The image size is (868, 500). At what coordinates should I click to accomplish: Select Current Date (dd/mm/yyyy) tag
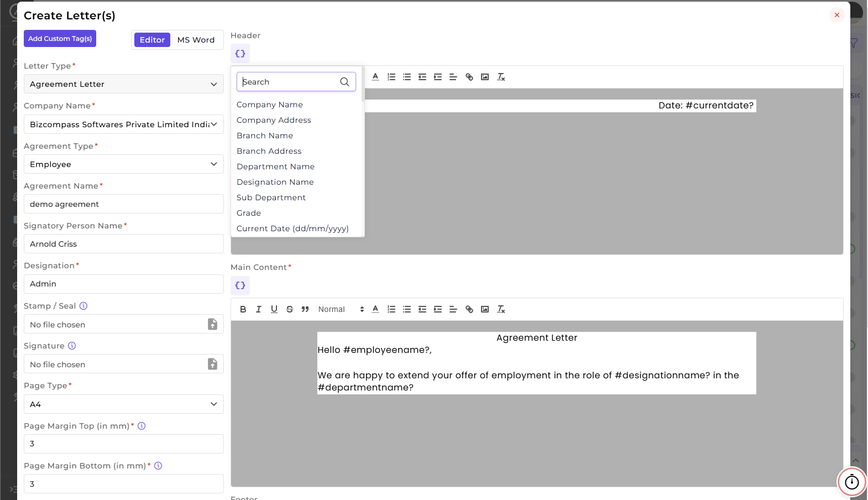(292, 228)
